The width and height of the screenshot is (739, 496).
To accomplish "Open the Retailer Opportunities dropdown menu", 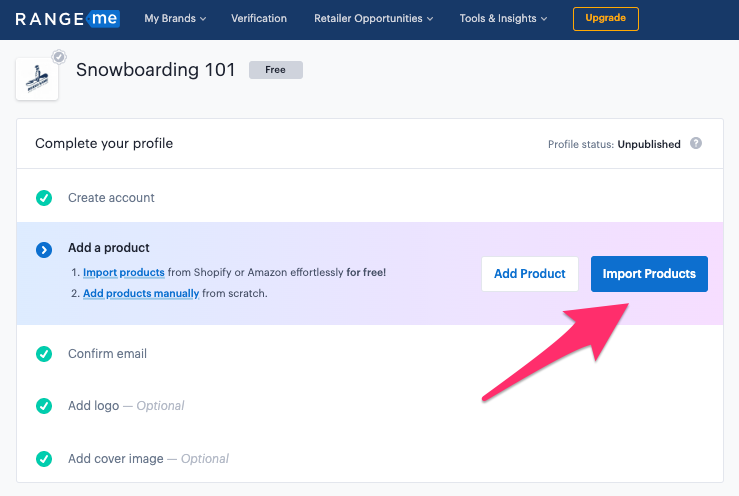I will pos(373,18).
